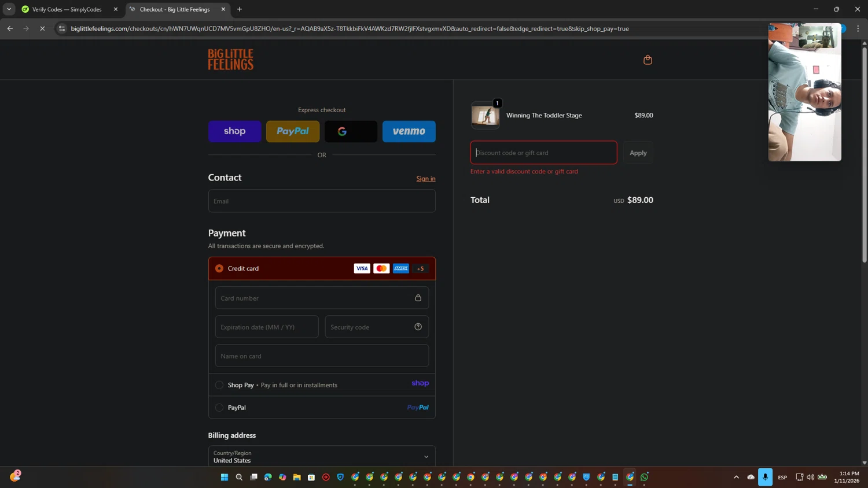The height and width of the screenshot is (488, 868).
Task: Focus the Email input field
Action: click(x=322, y=201)
